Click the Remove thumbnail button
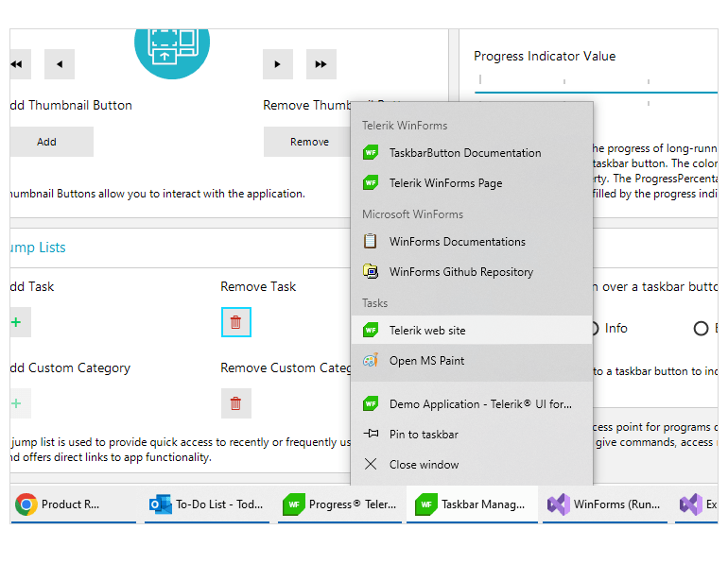 coord(307,142)
